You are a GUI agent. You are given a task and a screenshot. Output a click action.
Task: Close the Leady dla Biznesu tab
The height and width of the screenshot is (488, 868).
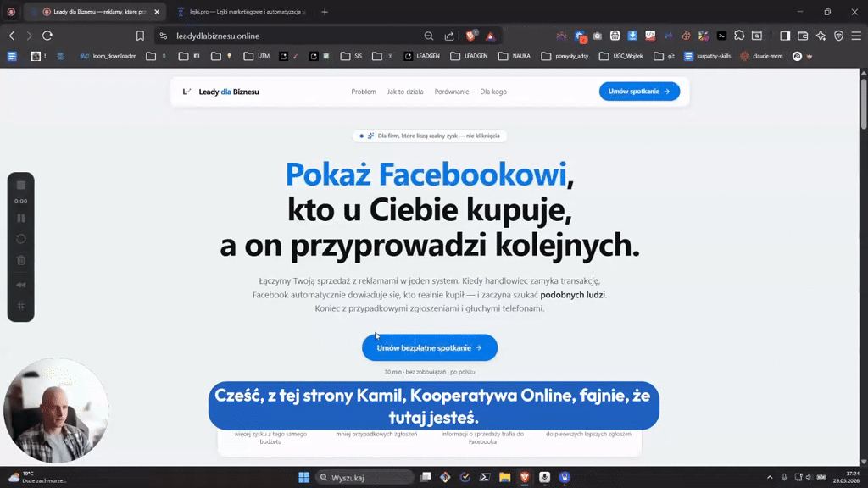click(x=157, y=12)
